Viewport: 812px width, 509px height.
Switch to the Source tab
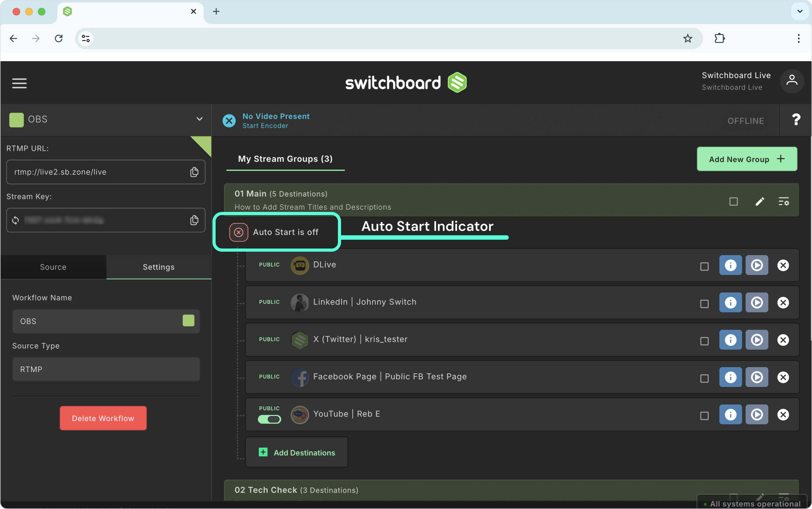(53, 267)
